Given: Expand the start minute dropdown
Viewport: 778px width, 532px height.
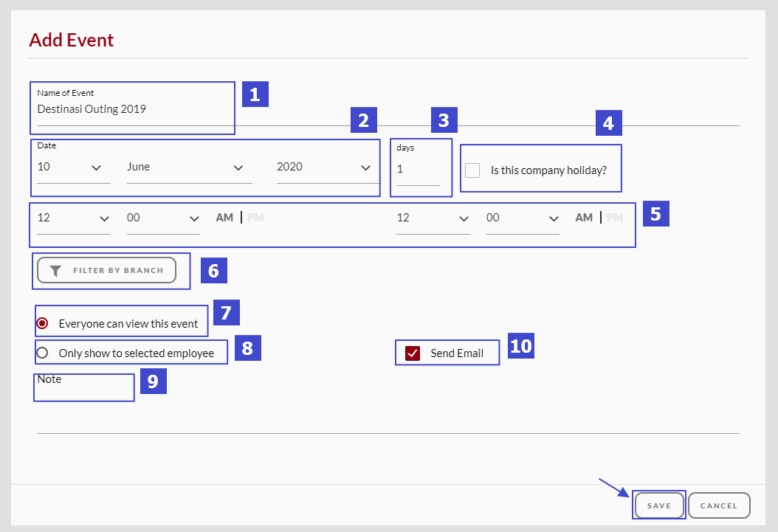Looking at the screenshot, I should (163, 218).
